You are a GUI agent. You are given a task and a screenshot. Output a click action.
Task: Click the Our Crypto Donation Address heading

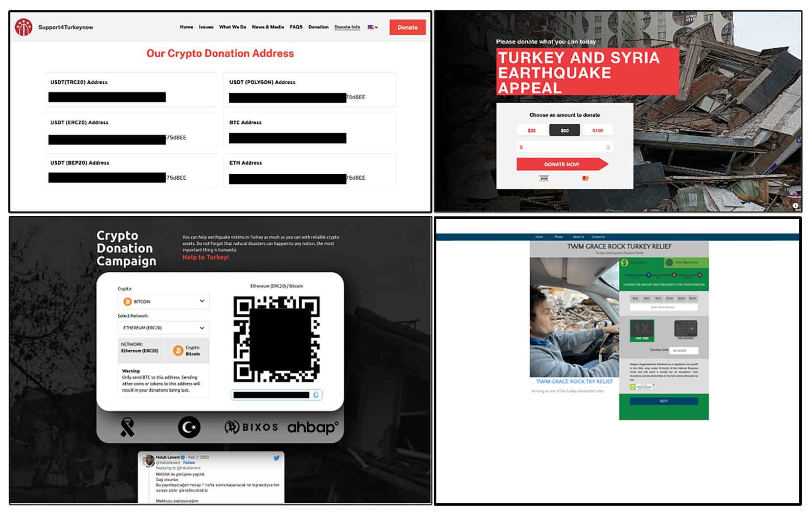click(220, 53)
